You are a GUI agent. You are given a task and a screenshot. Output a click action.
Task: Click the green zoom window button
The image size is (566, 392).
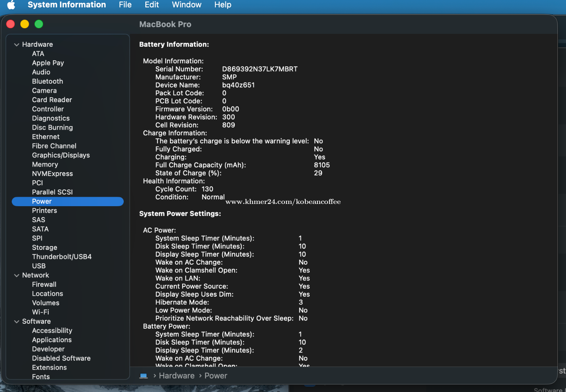tap(39, 24)
